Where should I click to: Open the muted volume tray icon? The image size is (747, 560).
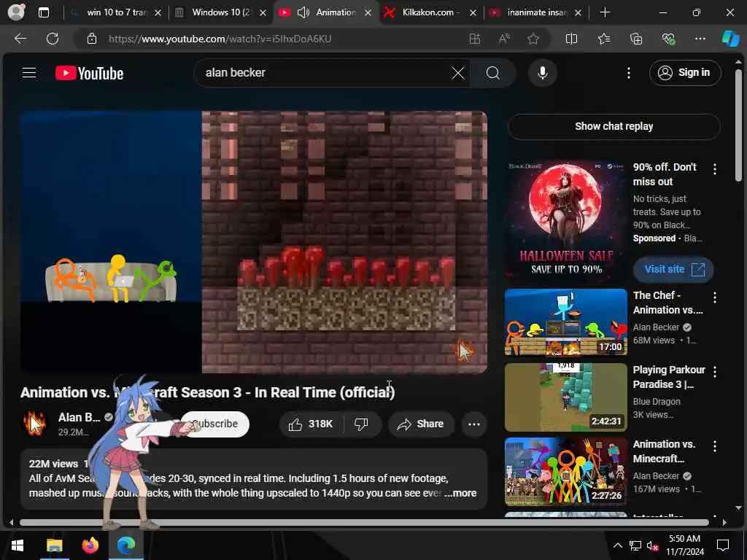[652, 545]
